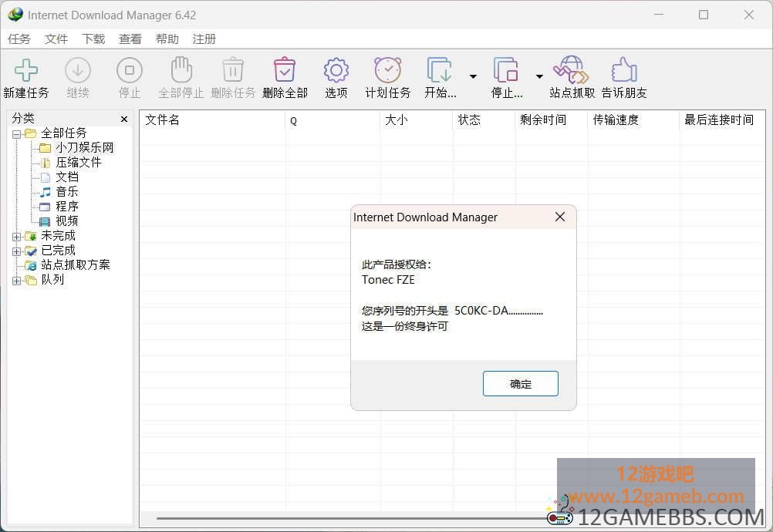Collapse the 全部任务 tree node
This screenshot has width=773, height=532.
pyautogui.click(x=16, y=134)
